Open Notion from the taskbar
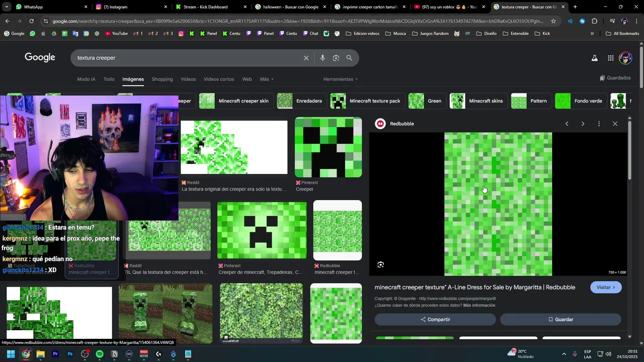 [114, 354]
